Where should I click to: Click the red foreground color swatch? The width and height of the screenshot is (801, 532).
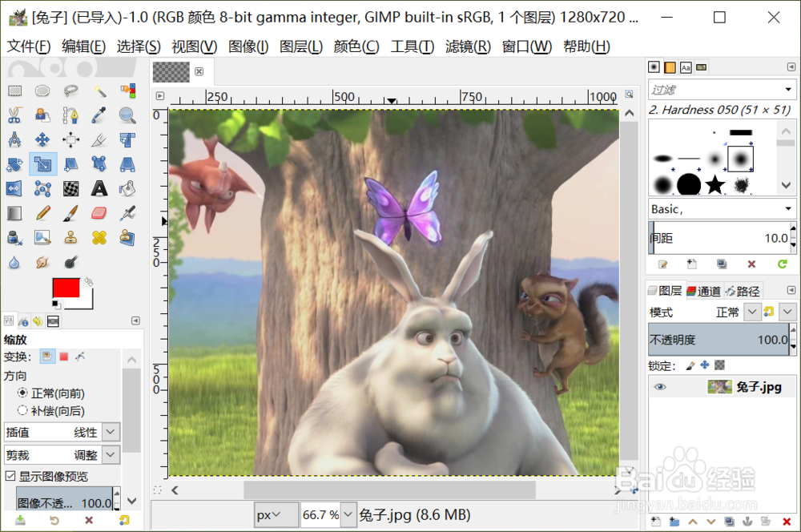point(66,287)
